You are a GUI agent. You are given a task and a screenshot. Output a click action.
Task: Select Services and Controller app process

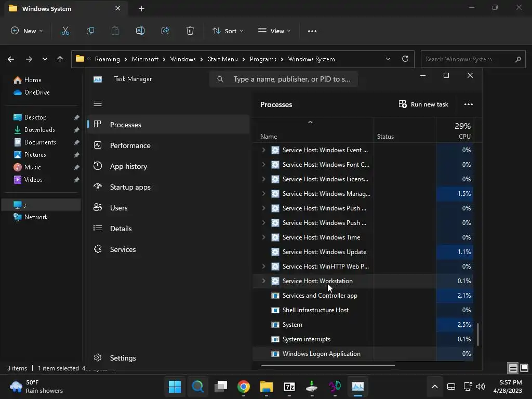pos(363,296)
